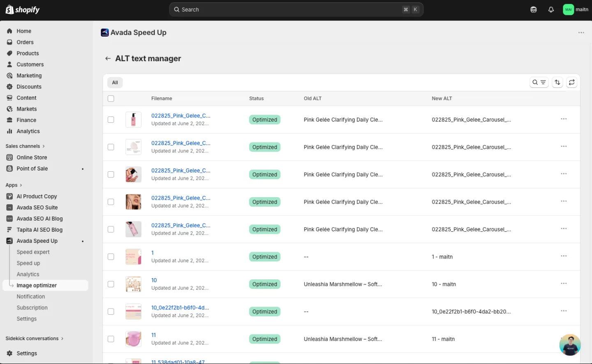Select the checkbox for file 11

[x=111, y=339]
